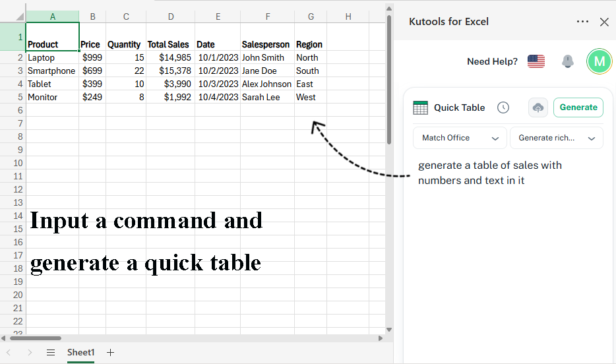The width and height of the screenshot is (616, 364).
Task: Open the all sheets list icon
Action: tap(51, 353)
